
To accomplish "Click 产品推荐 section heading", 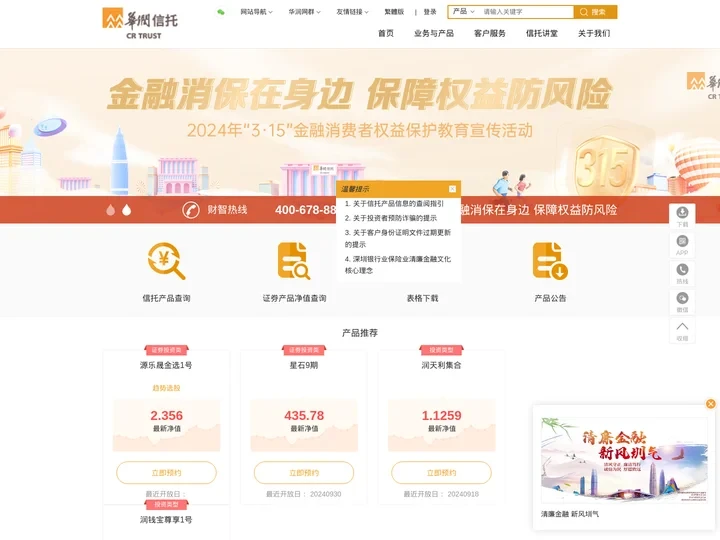I will 360,333.
